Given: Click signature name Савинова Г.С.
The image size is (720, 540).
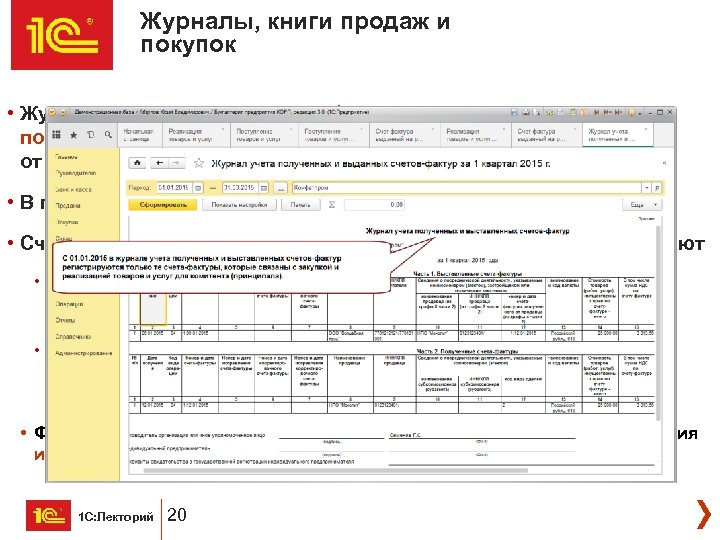Looking at the screenshot, I should (405, 435).
